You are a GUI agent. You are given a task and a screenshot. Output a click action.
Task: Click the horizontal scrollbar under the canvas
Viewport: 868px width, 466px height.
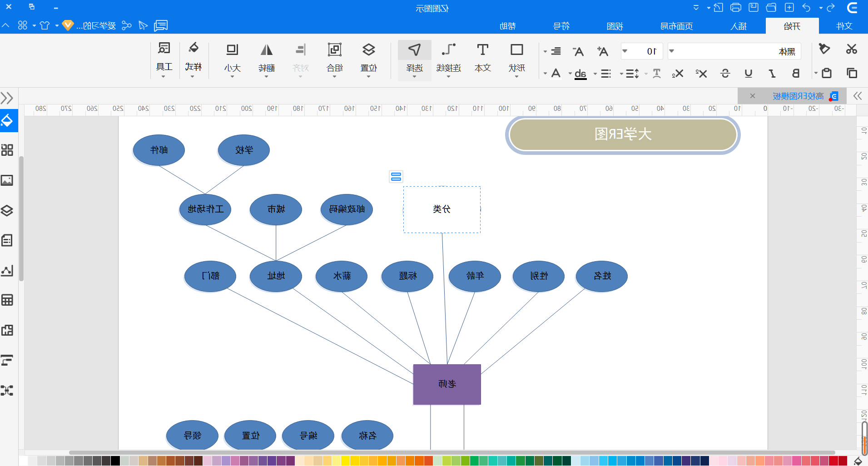click(452, 452)
